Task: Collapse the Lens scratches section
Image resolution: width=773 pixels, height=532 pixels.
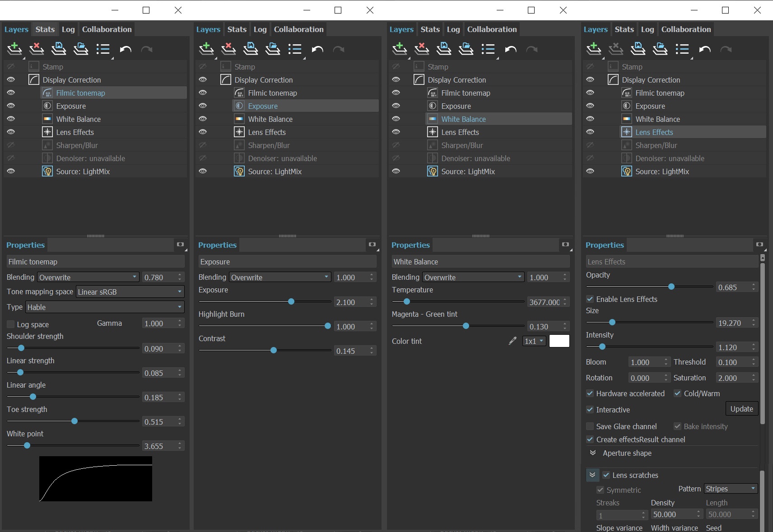Action: [592, 475]
